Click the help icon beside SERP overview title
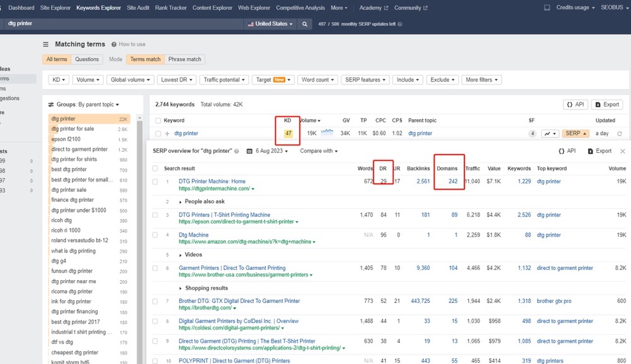 pyautogui.click(x=237, y=151)
